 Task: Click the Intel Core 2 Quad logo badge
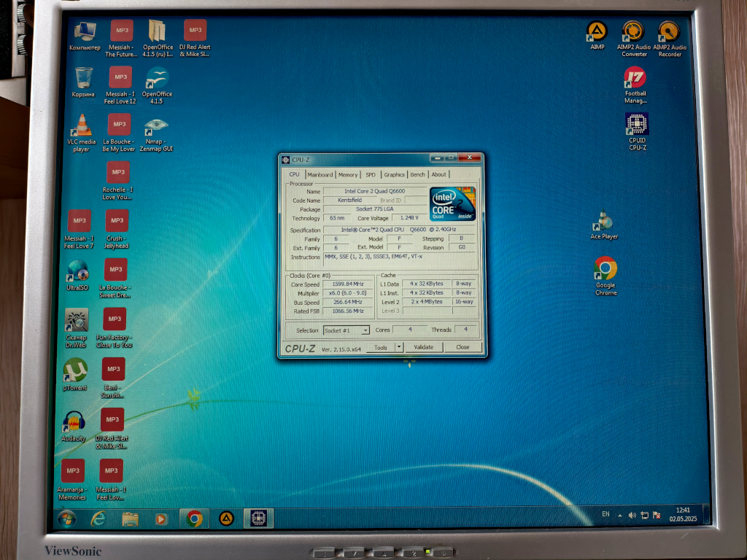click(x=452, y=203)
